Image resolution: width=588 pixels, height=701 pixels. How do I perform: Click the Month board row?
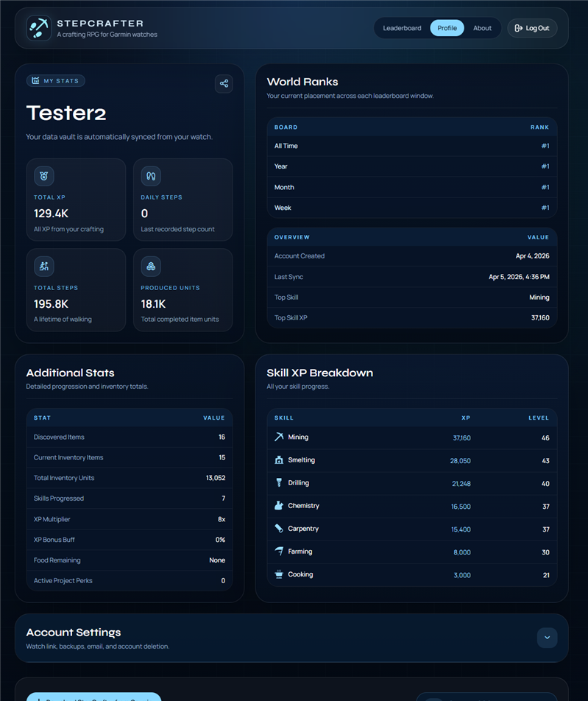click(x=412, y=187)
